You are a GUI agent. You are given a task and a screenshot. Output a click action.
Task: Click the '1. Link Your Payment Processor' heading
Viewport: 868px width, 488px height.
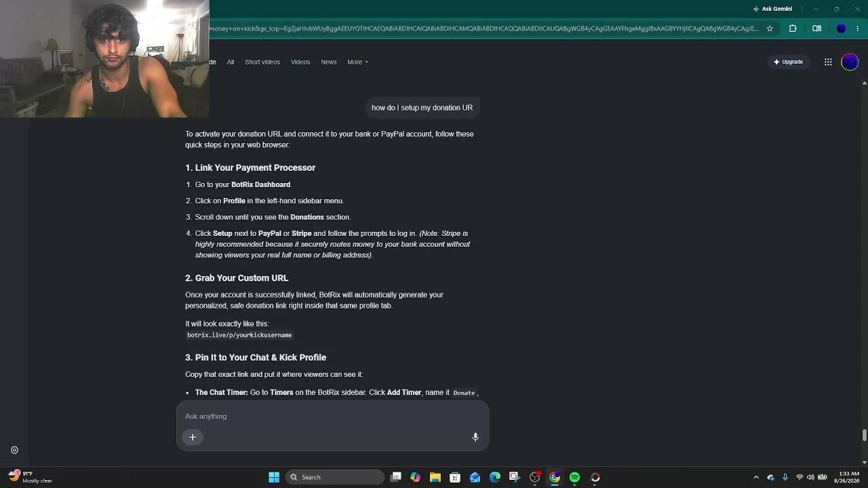click(250, 167)
